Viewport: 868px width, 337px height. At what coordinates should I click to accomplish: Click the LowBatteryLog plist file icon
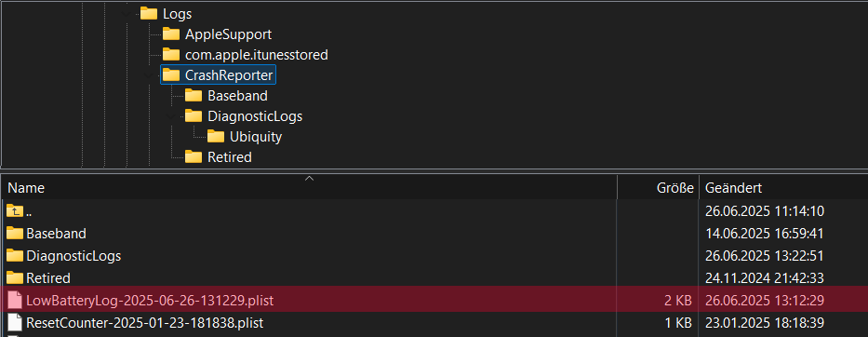15,300
